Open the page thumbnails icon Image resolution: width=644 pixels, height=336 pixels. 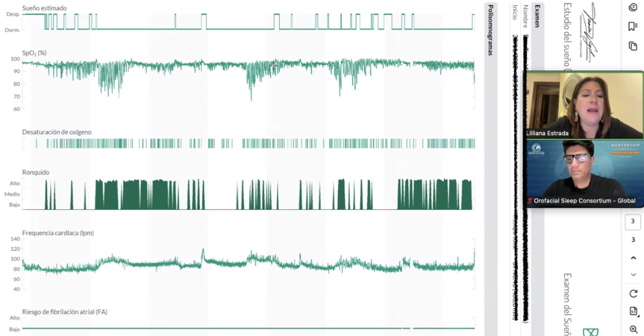point(633,46)
